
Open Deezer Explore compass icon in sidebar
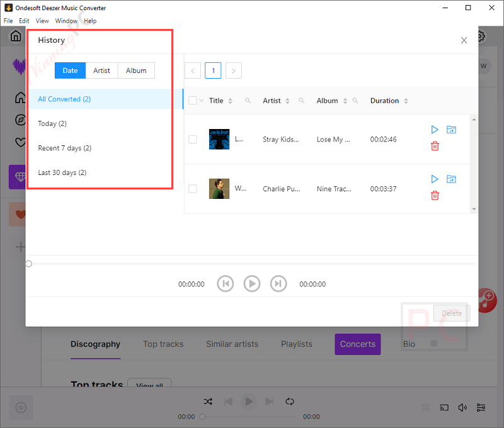pyautogui.click(x=20, y=120)
